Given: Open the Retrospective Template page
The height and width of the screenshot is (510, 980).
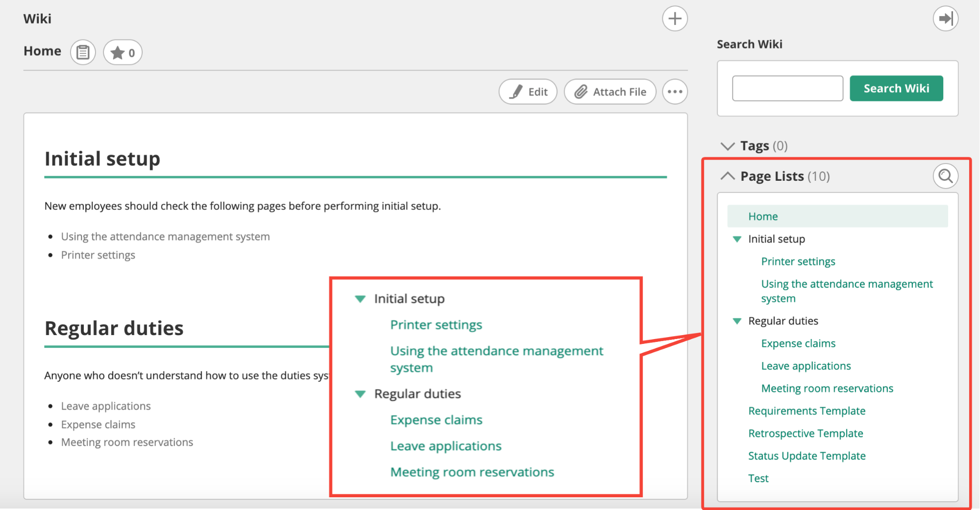Looking at the screenshot, I should point(805,434).
